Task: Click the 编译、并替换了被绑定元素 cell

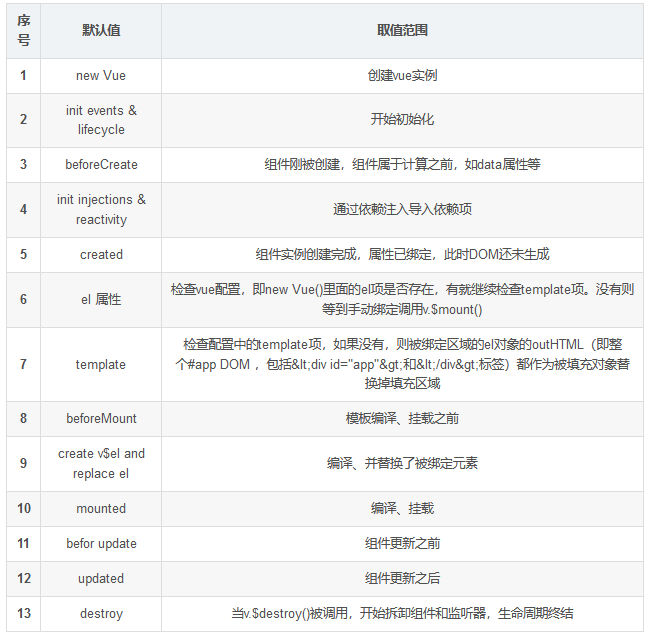Action: pos(402,464)
